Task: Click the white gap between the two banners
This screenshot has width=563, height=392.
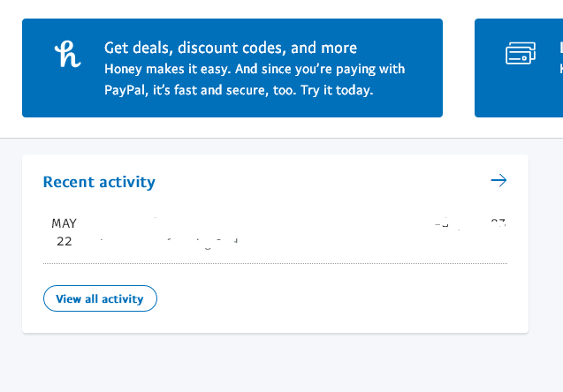Action: point(459,67)
